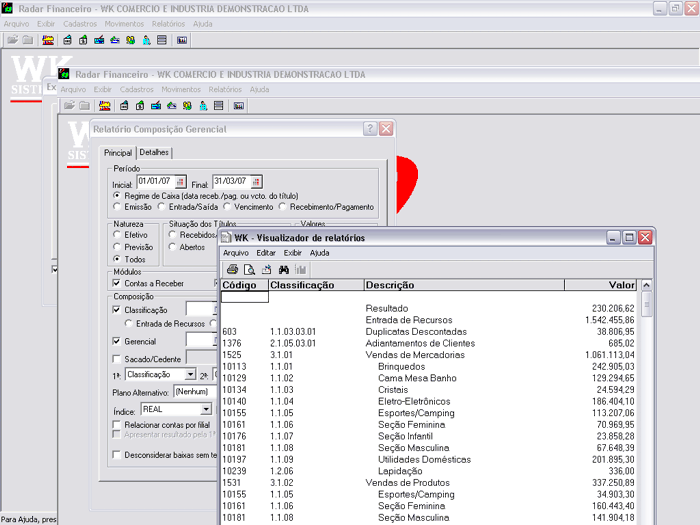Viewport: 700px width, 525px height.
Task: Select the Previsão radio button
Action: pos(119,247)
